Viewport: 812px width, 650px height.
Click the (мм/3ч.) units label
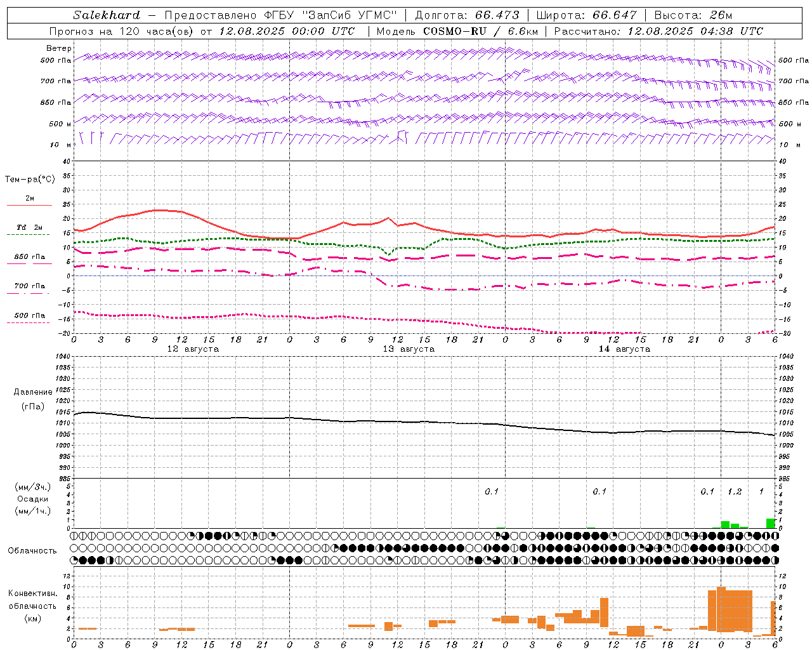pyautogui.click(x=32, y=487)
